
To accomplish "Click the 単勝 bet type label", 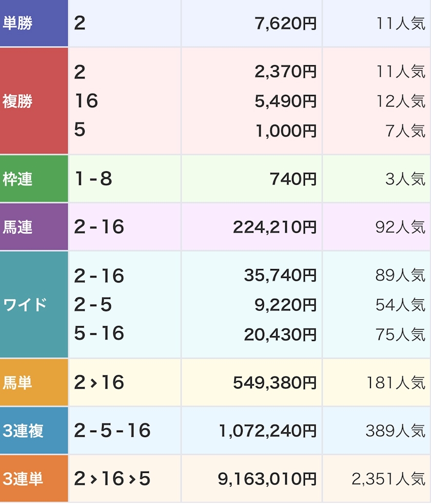I will (18, 24).
